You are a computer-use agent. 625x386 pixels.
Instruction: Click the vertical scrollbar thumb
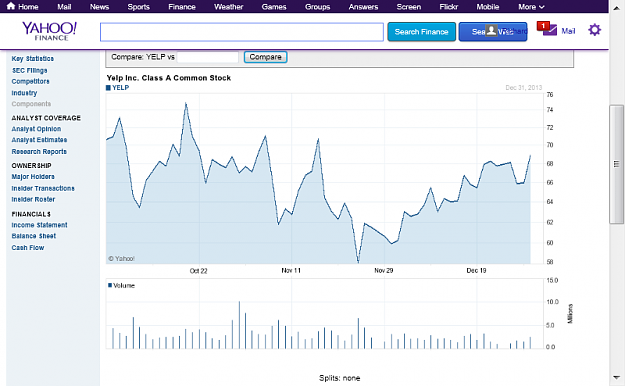(616, 164)
